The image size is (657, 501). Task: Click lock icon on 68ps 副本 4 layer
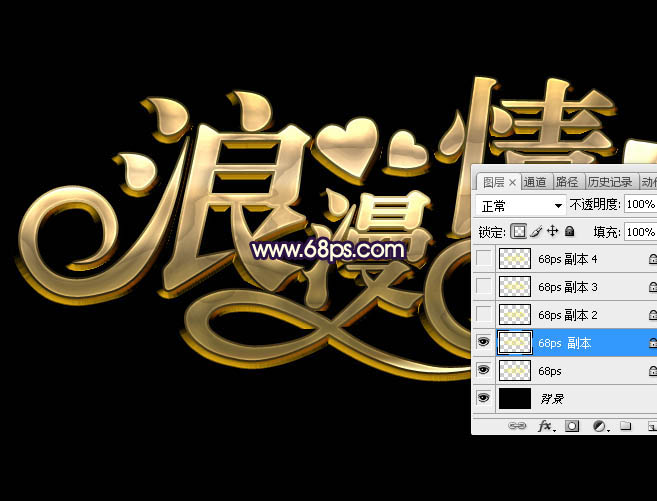click(x=652, y=259)
